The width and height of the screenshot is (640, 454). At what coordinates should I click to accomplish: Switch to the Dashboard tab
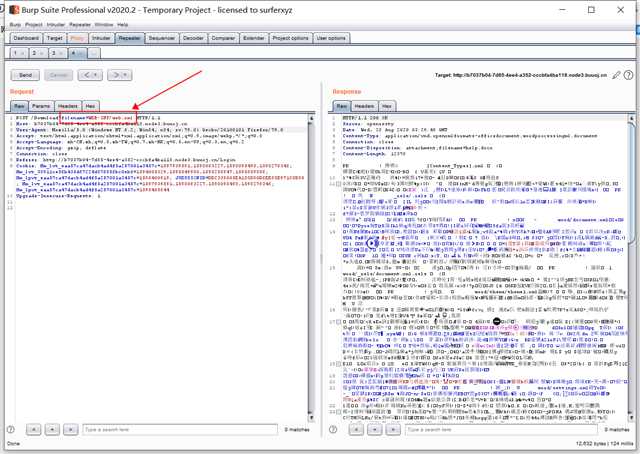point(26,38)
